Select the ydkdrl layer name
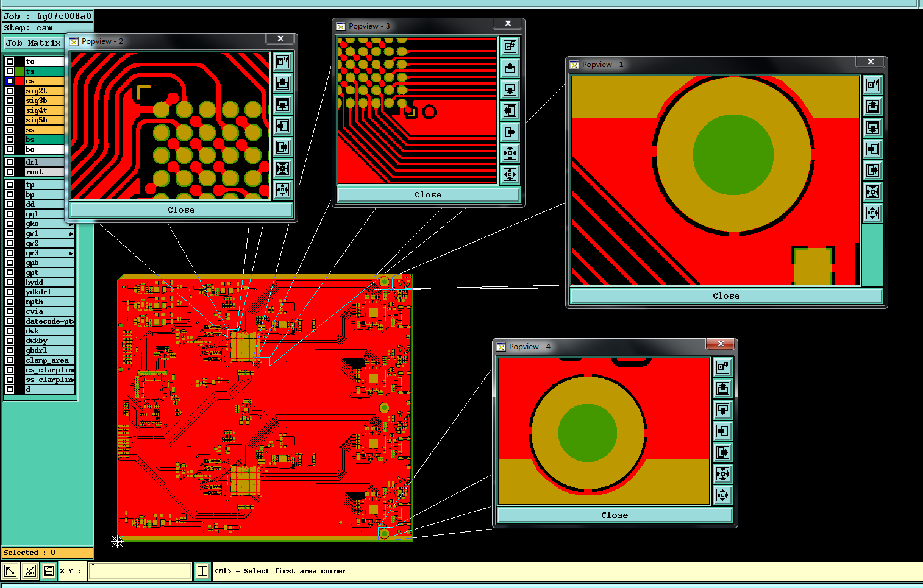 [x=49, y=292]
